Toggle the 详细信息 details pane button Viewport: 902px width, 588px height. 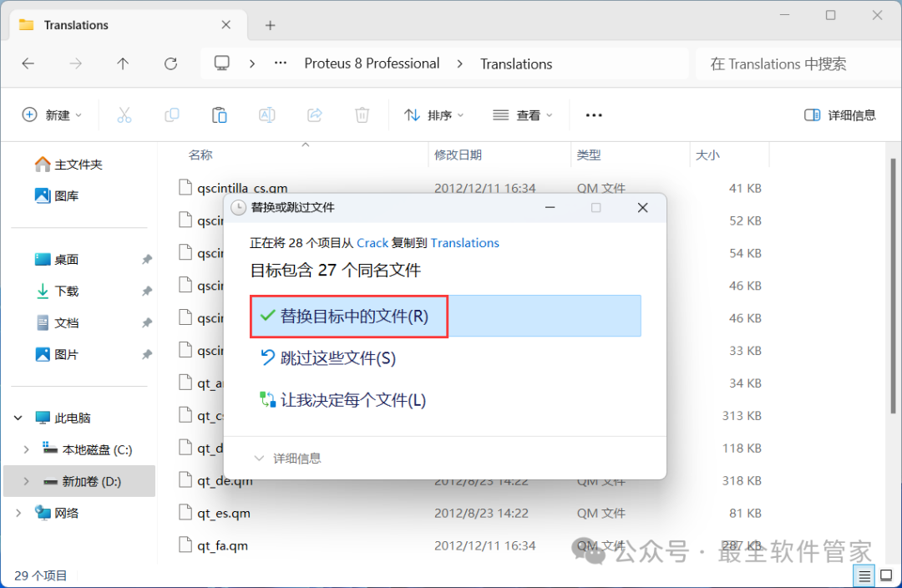click(x=840, y=115)
